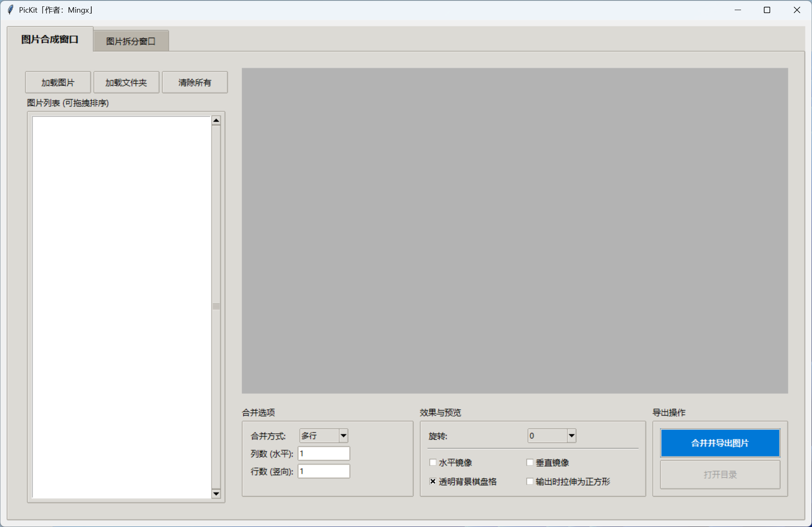Click the 打开目录 button
Image resolution: width=812 pixels, height=527 pixels.
click(x=720, y=475)
